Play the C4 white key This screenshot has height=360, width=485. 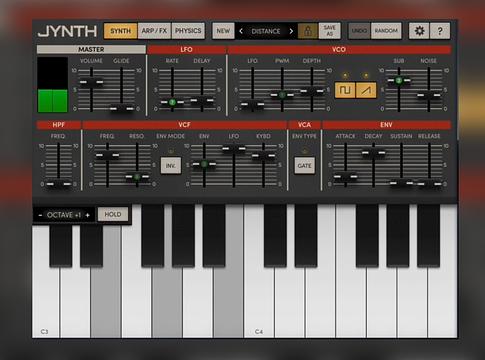point(259,271)
